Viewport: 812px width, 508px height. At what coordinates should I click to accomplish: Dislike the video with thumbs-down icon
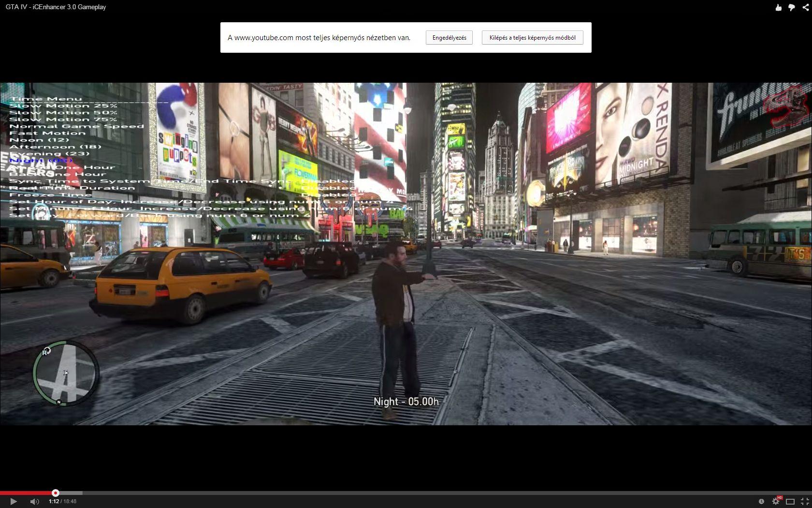[791, 7]
